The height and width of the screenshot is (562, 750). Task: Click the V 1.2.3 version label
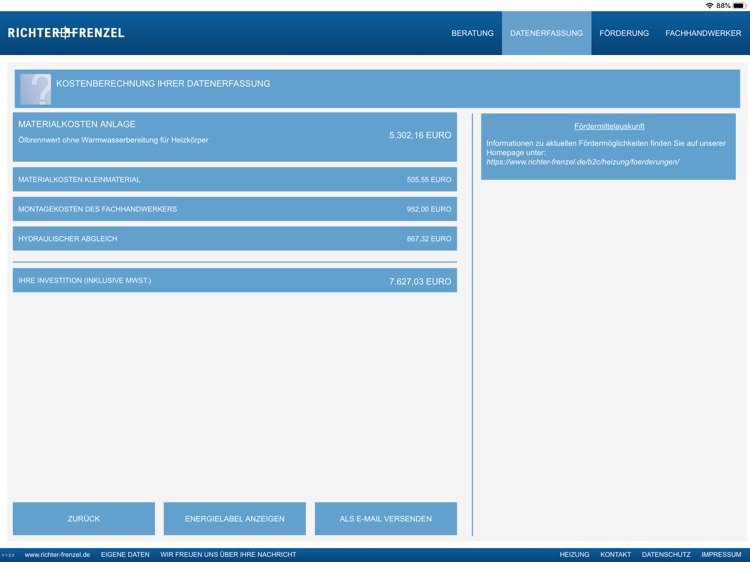pos(8,555)
